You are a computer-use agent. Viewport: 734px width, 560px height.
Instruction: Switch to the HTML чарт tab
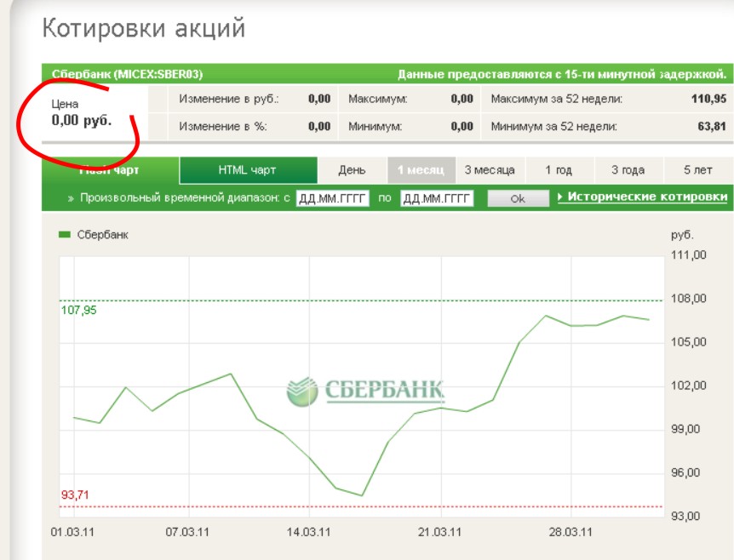point(248,170)
